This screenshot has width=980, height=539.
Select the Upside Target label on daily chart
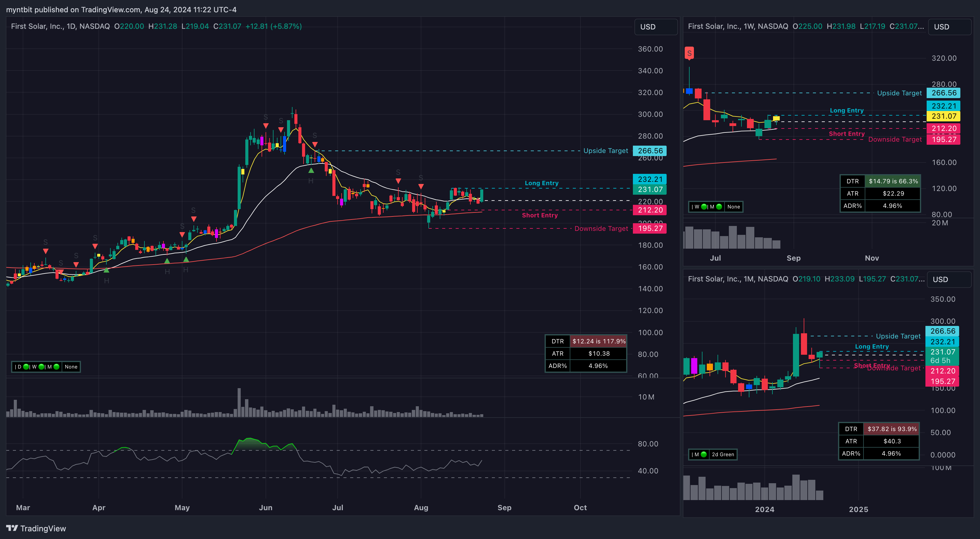pyautogui.click(x=606, y=151)
